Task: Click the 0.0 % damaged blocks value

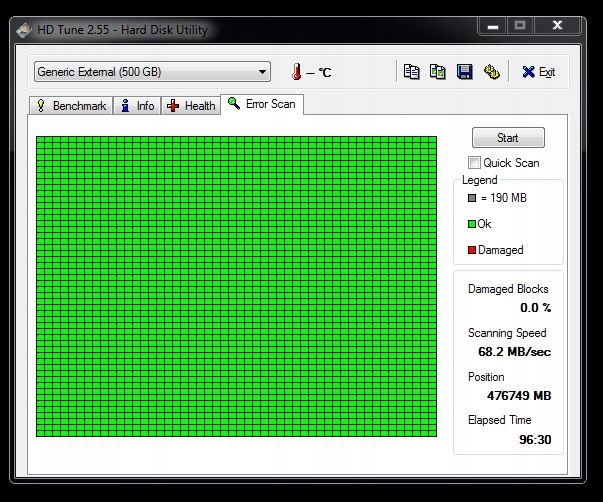Action: click(x=535, y=308)
